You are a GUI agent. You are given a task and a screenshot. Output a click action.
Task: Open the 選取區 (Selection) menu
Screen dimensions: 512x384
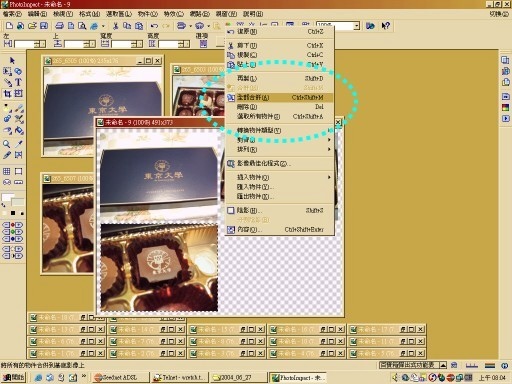pyautogui.click(x=119, y=14)
